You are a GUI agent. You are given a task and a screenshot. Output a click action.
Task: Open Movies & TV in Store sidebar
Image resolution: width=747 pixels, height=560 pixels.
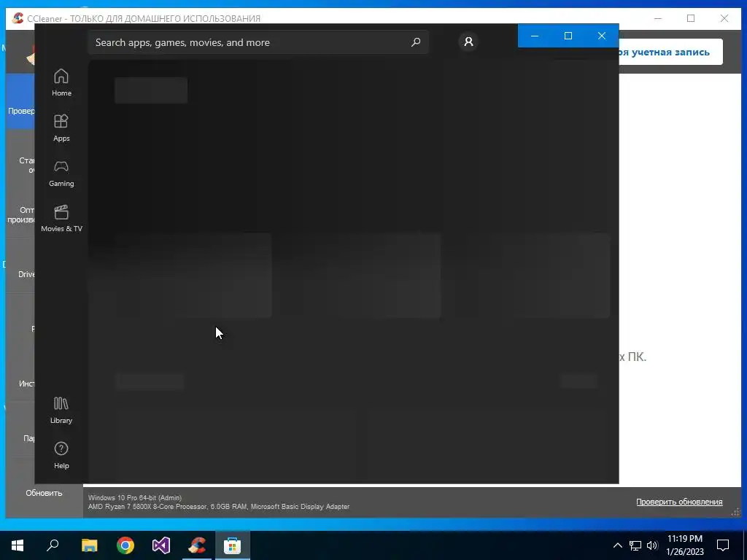61,219
